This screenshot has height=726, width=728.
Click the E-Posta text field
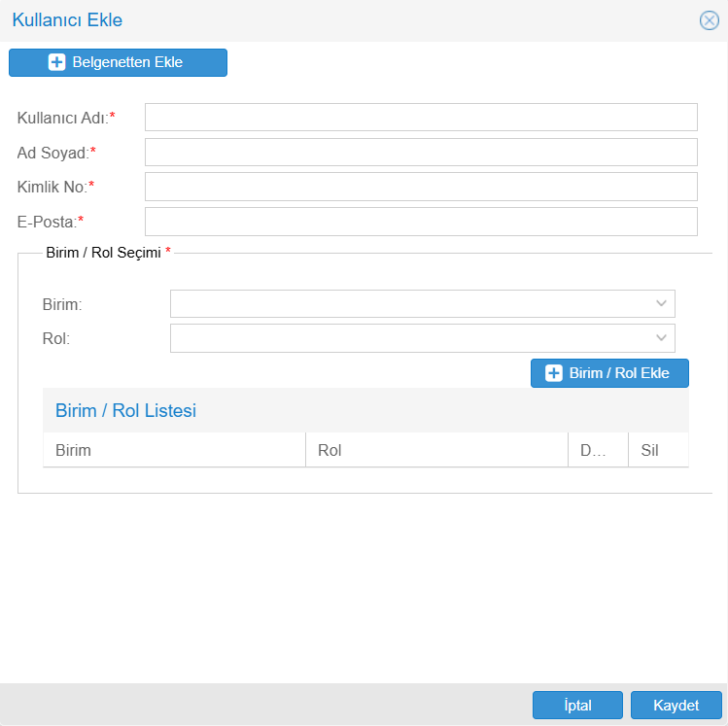(420, 222)
